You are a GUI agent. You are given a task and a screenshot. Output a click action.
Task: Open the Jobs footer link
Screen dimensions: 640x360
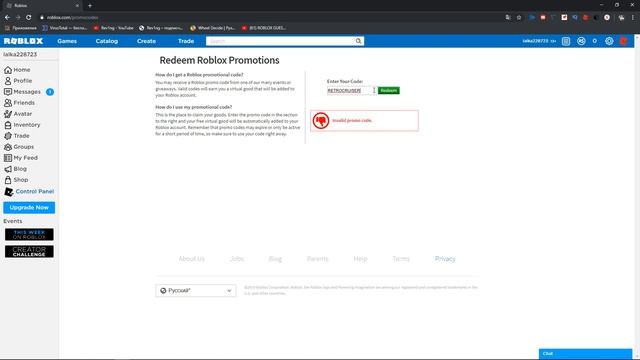click(236, 259)
